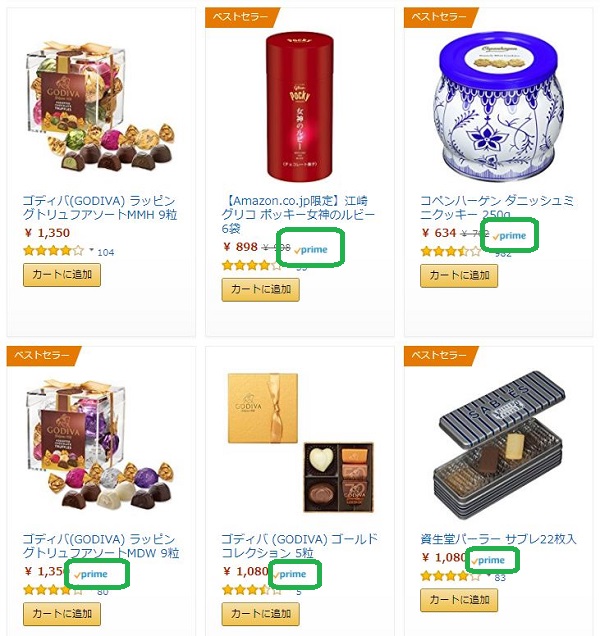Viewport: 600px width, 636px height.
Task: Add the Pocky ruby 6-pack to cart
Action: click(260, 290)
